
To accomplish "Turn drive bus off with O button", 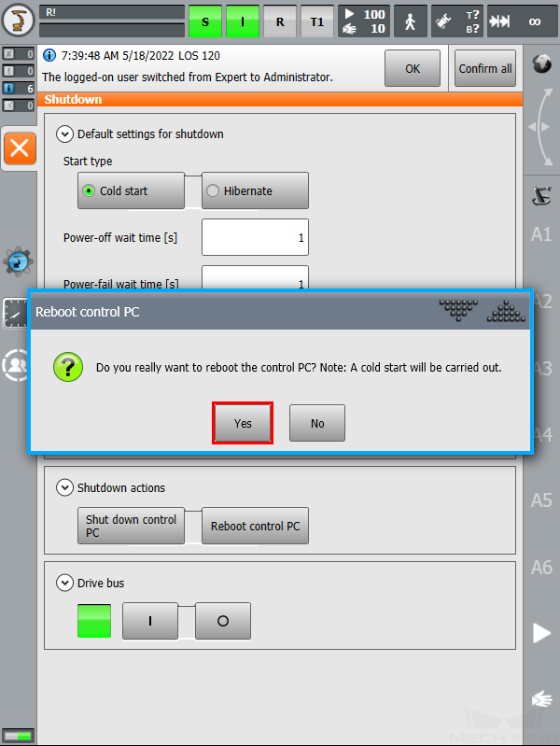I will 223,621.
